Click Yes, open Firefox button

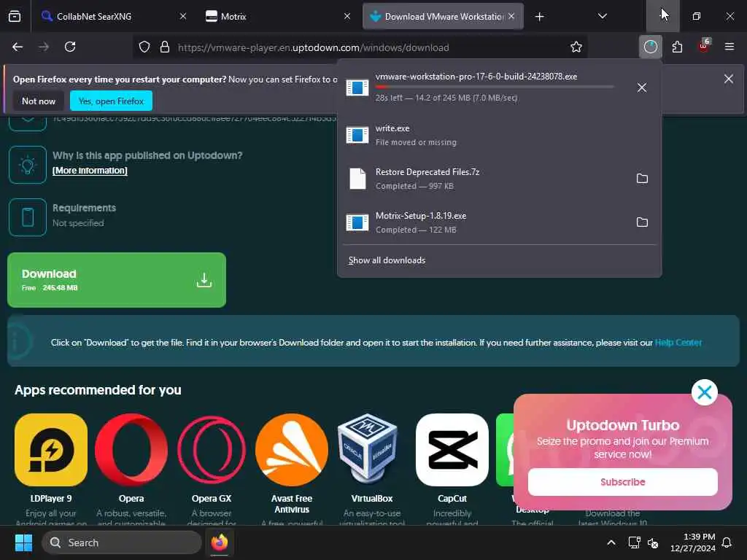111,101
